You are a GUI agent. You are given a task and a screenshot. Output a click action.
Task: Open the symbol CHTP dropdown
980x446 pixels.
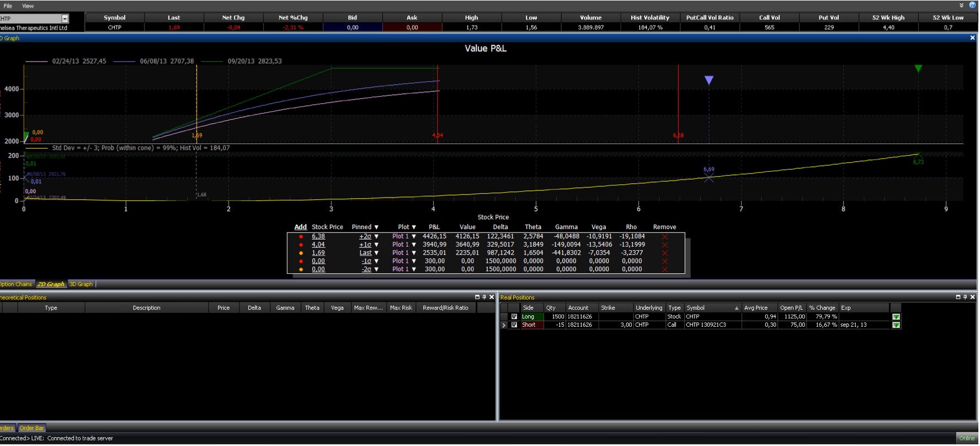(x=65, y=19)
